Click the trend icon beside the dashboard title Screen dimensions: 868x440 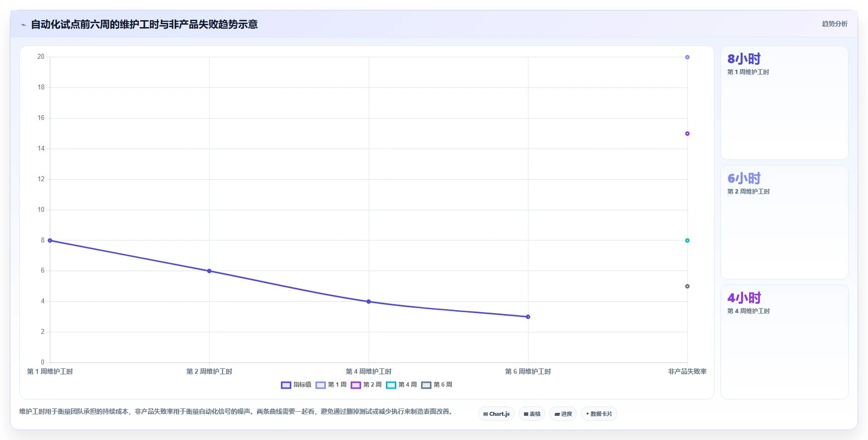(x=23, y=25)
